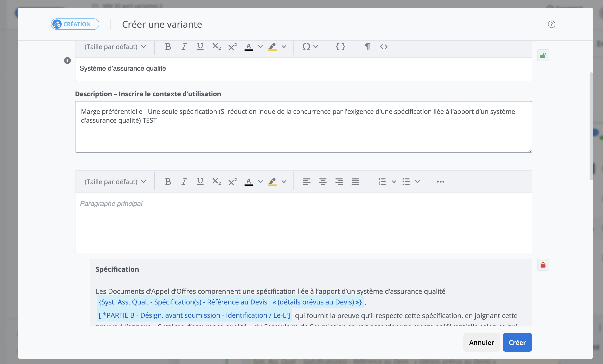Click the info icon beside title field

tap(67, 60)
